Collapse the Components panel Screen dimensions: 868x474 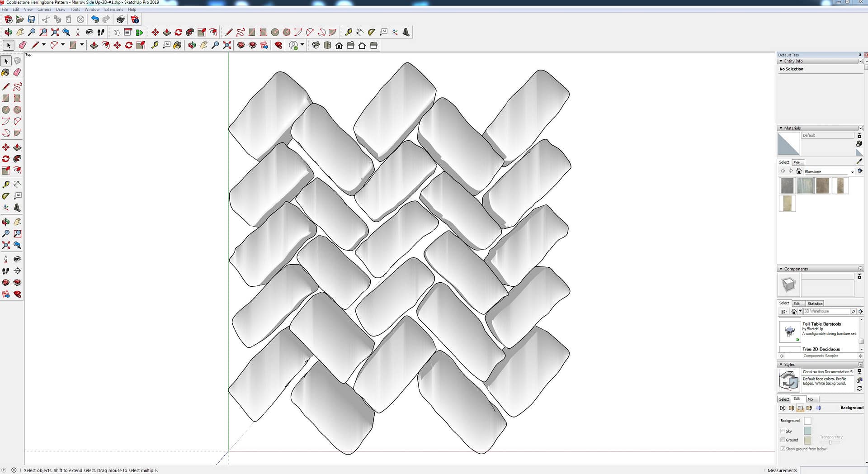[781, 269]
